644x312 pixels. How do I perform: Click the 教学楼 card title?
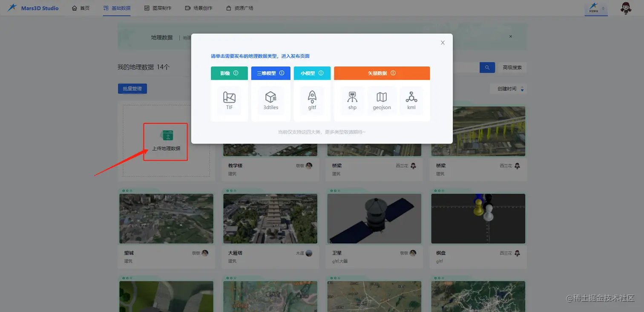(235, 165)
